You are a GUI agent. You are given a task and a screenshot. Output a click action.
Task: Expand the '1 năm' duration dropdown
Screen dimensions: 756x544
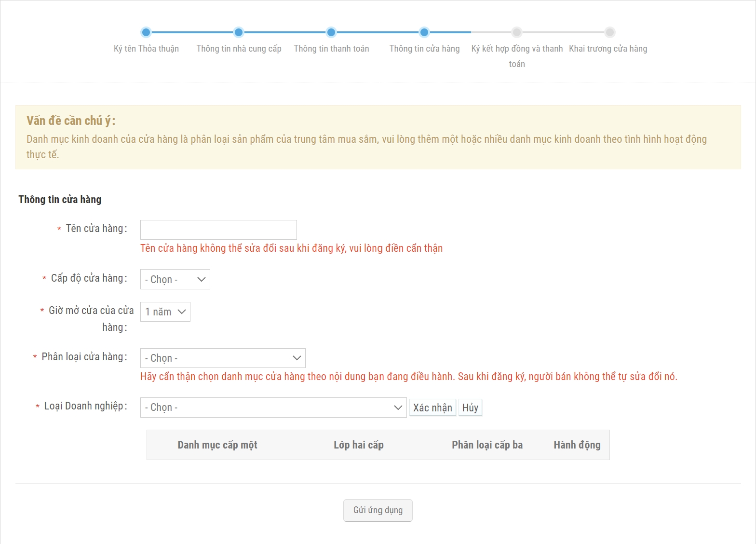[x=165, y=312]
